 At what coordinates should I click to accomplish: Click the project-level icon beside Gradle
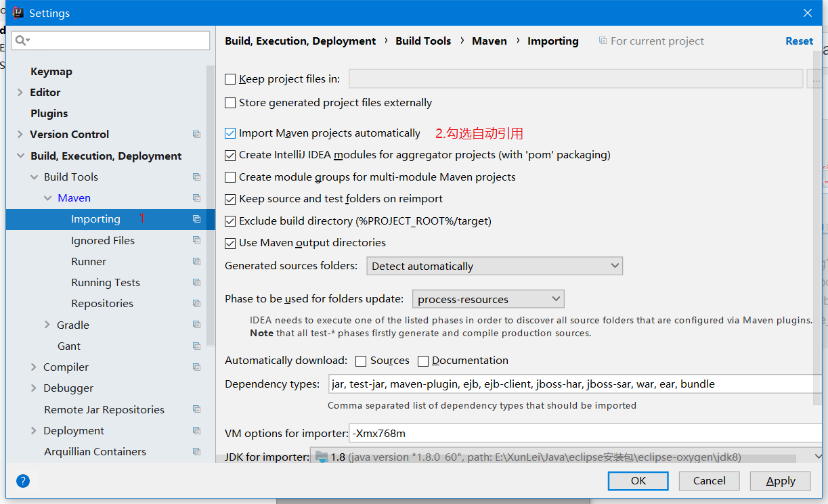pos(196,325)
